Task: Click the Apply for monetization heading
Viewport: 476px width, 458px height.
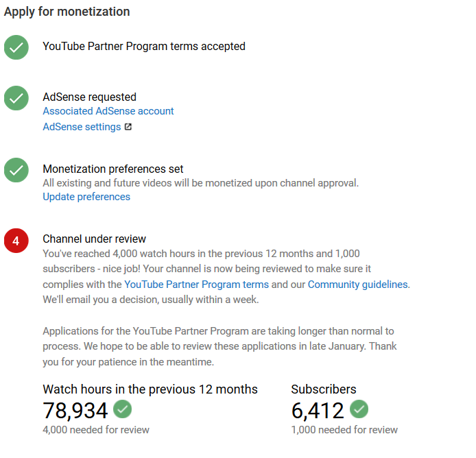Action: click(x=67, y=12)
